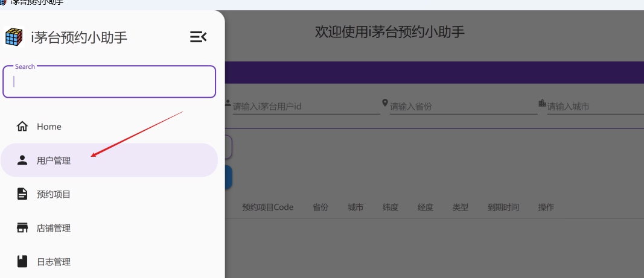Screen dimensions: 644x278
Task: Click the 省份 column header
Action: coord(320,207)
